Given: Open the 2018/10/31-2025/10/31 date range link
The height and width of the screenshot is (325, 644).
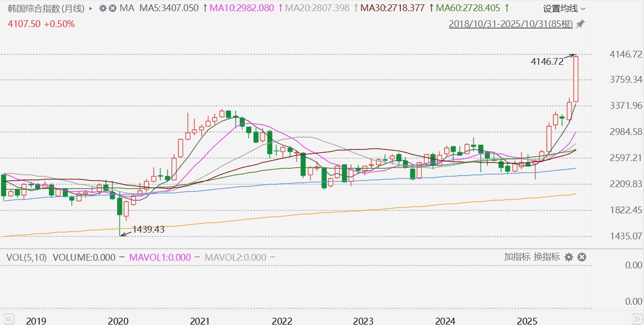Looking at the screenshot, I should point(511,24).
